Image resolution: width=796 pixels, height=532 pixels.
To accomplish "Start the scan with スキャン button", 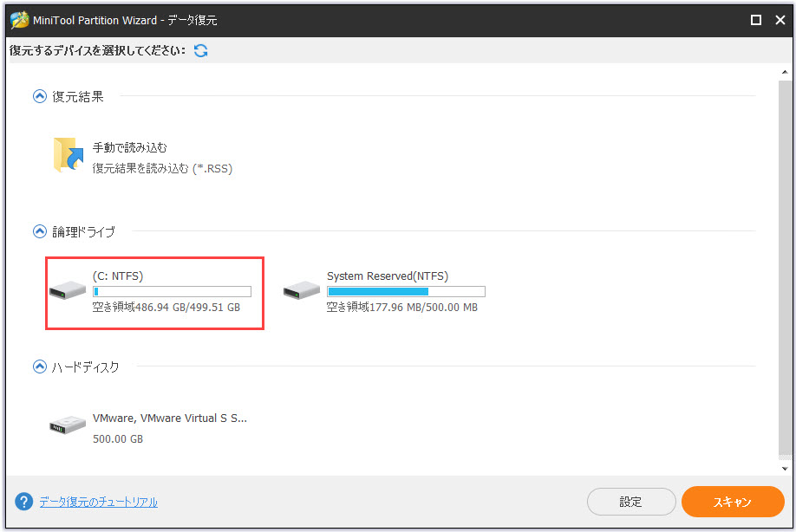I will coord(733,502).
